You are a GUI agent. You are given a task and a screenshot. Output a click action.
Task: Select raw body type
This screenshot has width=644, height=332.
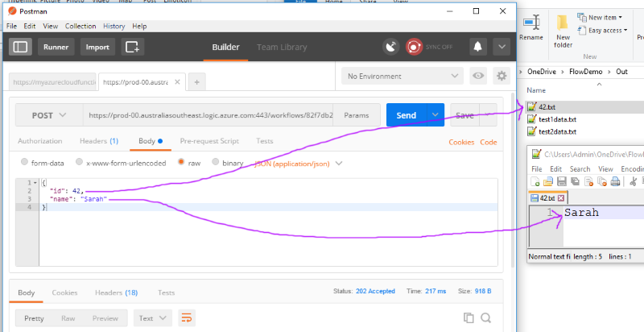[x=181, y=162]
